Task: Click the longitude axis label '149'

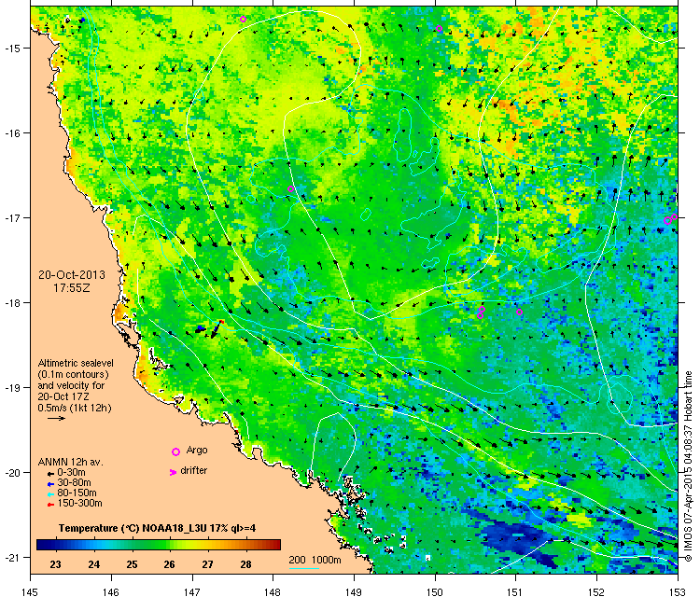Action: pyautogui.click(x=354, y=592)
